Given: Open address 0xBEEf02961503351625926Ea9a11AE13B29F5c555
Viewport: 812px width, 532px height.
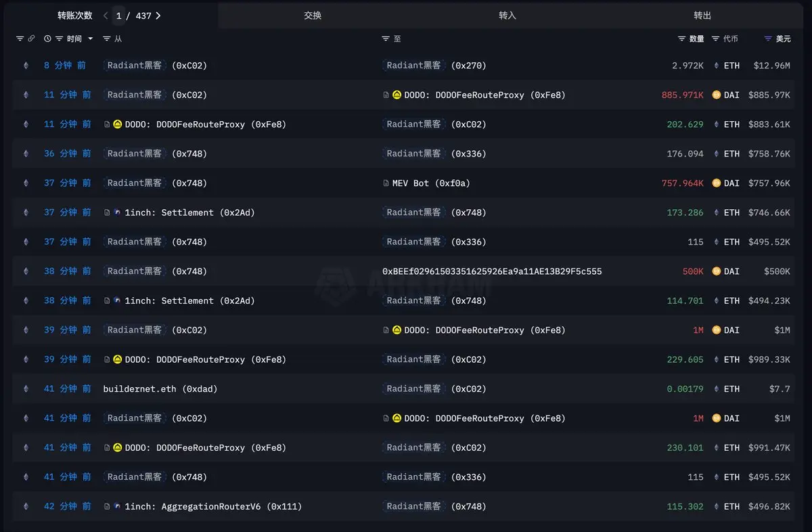Looking at the screenshot, I should click(x=492, y=271).
